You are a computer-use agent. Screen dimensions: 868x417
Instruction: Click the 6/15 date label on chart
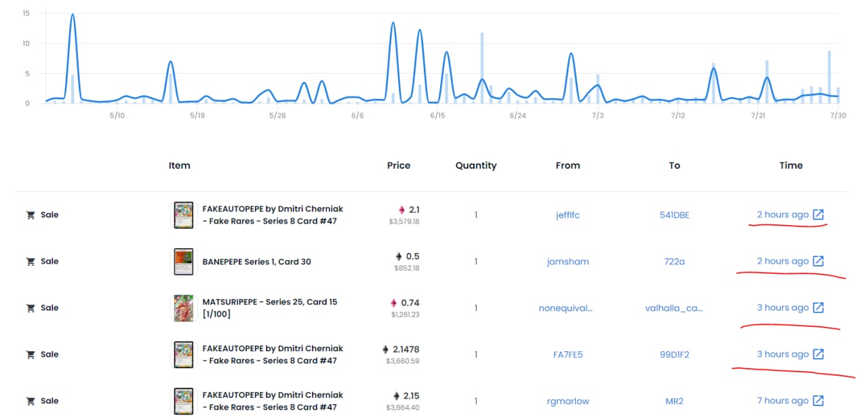[x=437, y=116]
